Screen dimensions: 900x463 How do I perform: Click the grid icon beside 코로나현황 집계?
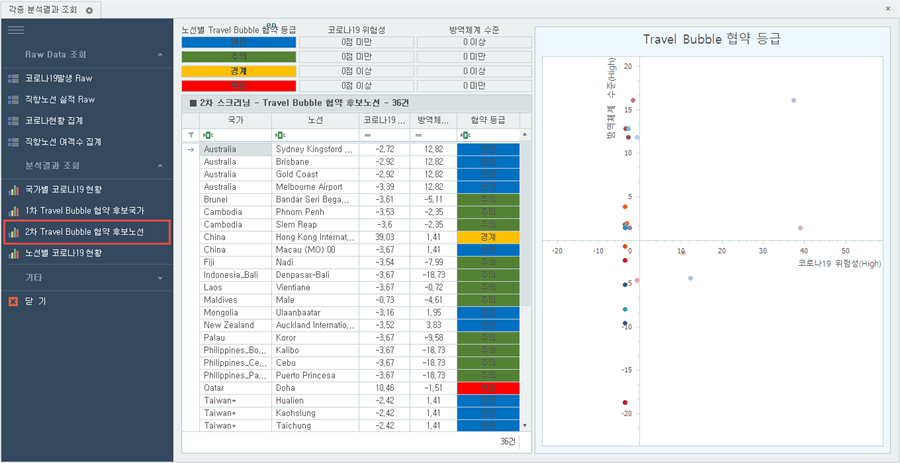click(14, 120)
